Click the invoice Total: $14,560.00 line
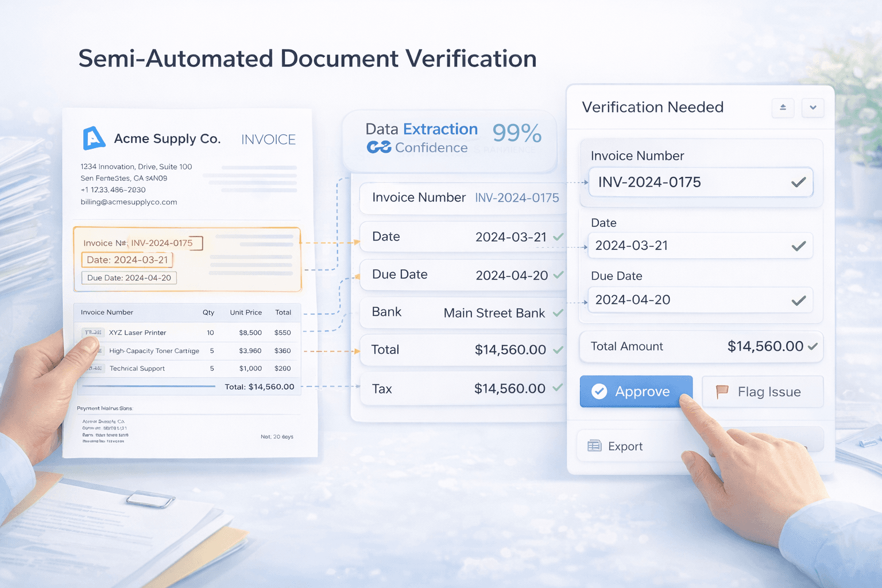This screenshot has height=588, width=882. [x=260, y=387]
